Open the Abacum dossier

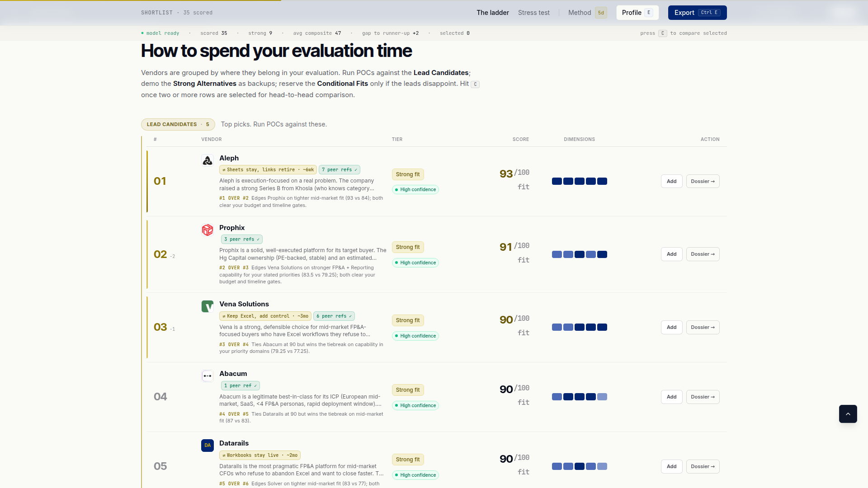703,397
